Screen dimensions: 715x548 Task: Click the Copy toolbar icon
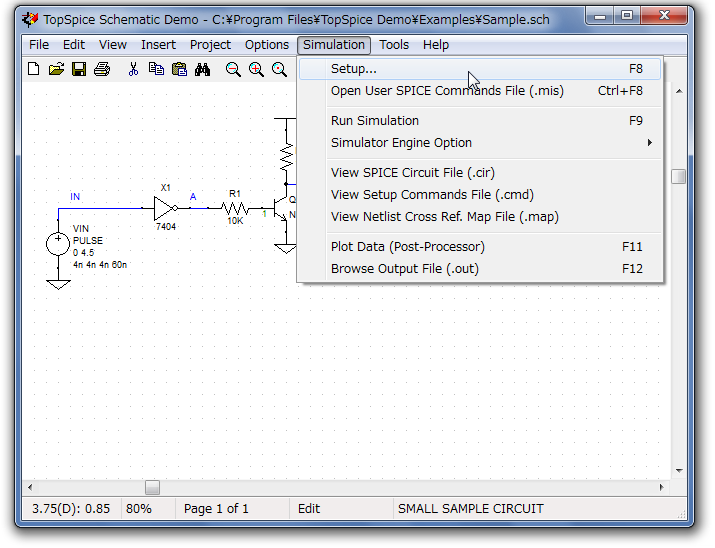[156, 69]
